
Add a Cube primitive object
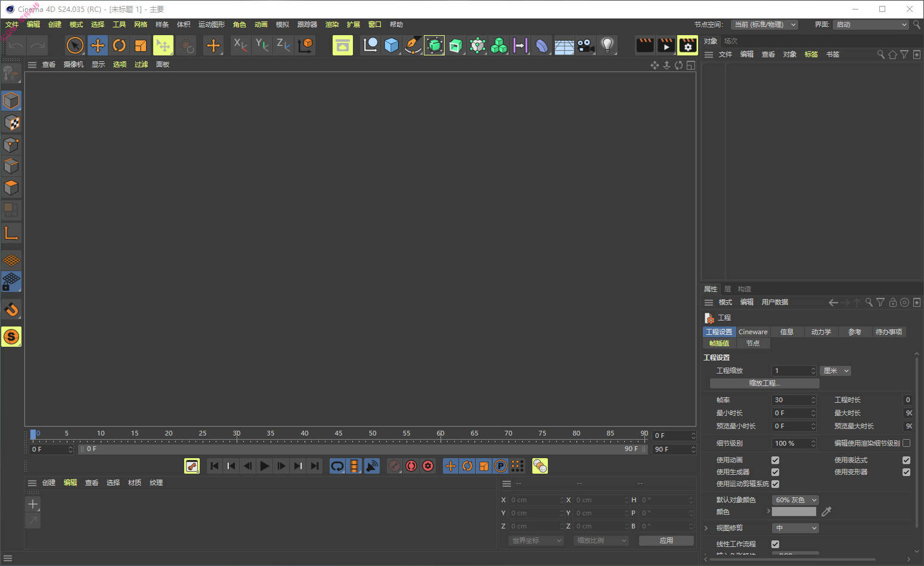[391, 45]
